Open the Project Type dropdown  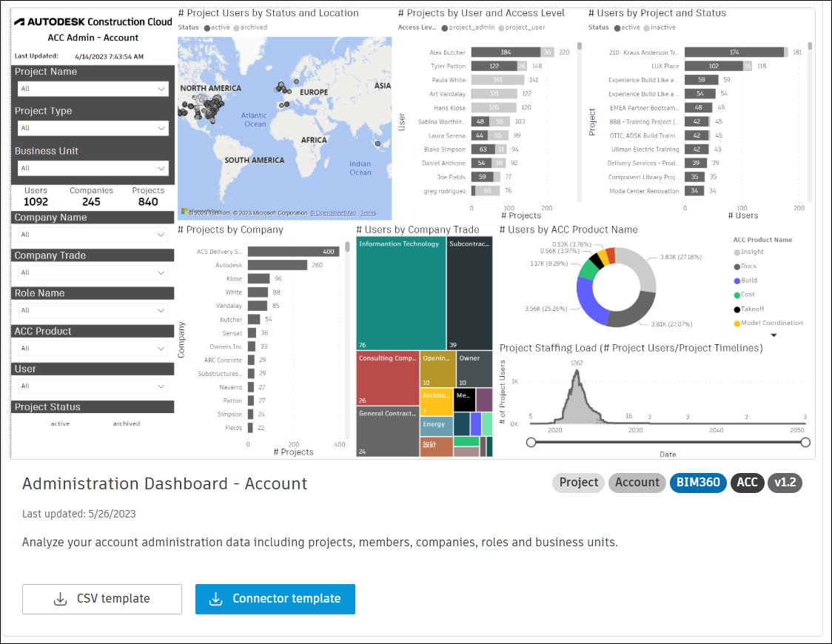click(93, 128)
